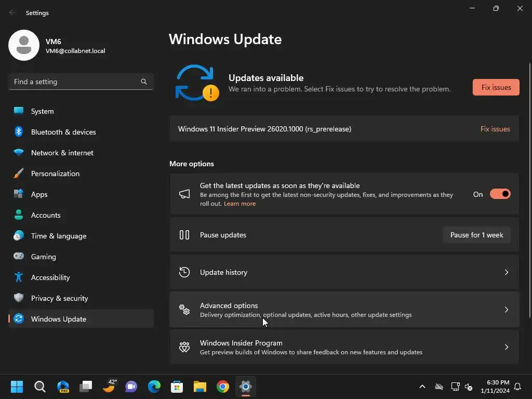Click the search magnifier in Find a setting
The height and width of the screenshot is (399, 532).
coord(144,82)
